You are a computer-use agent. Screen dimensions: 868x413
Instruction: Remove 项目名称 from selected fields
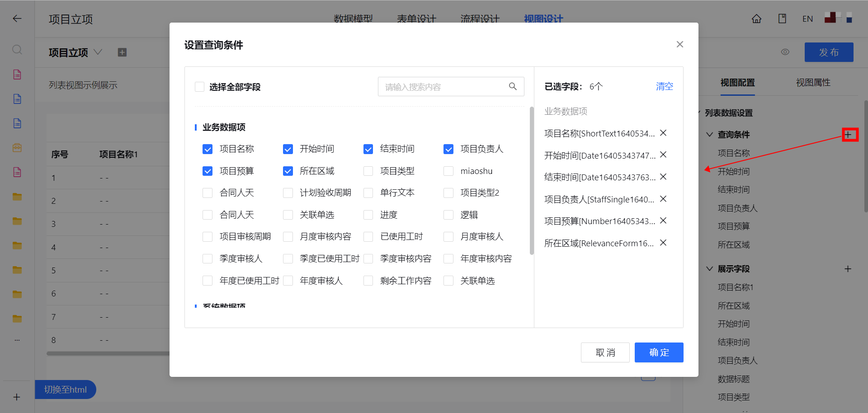(663, 133)
